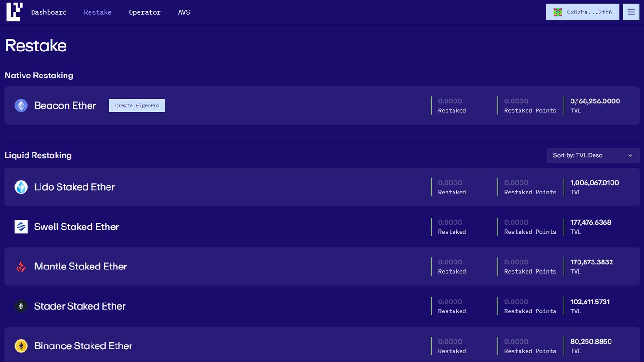The height and width of the screenshot is (362, 644).
Task: Select the Lido Staked Ether logo icon
Action: pyautogui.click(x=21, y=187)
